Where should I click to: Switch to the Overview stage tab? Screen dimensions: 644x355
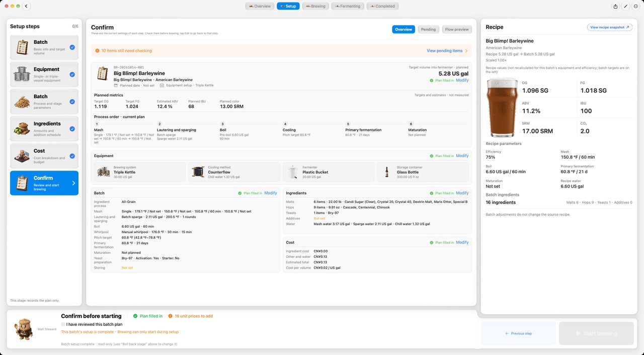[260, 6]
